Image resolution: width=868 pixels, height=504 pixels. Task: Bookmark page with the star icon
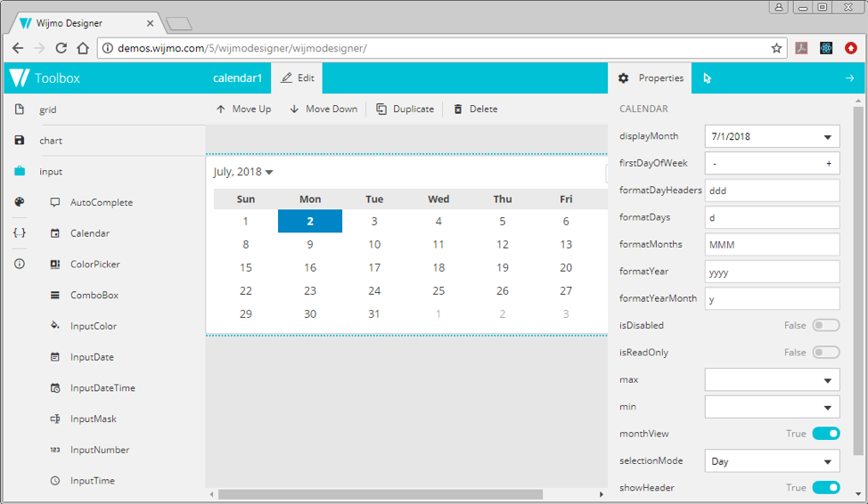(x=777, y=48)
